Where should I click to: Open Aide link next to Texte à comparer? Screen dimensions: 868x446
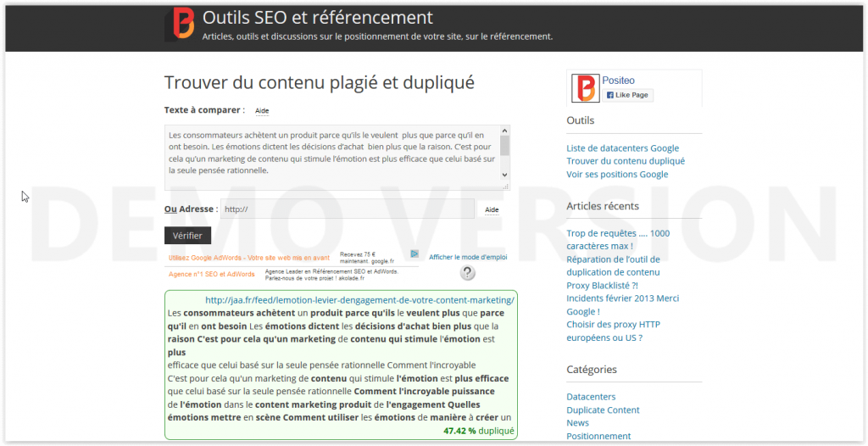(x=262, y=111)
